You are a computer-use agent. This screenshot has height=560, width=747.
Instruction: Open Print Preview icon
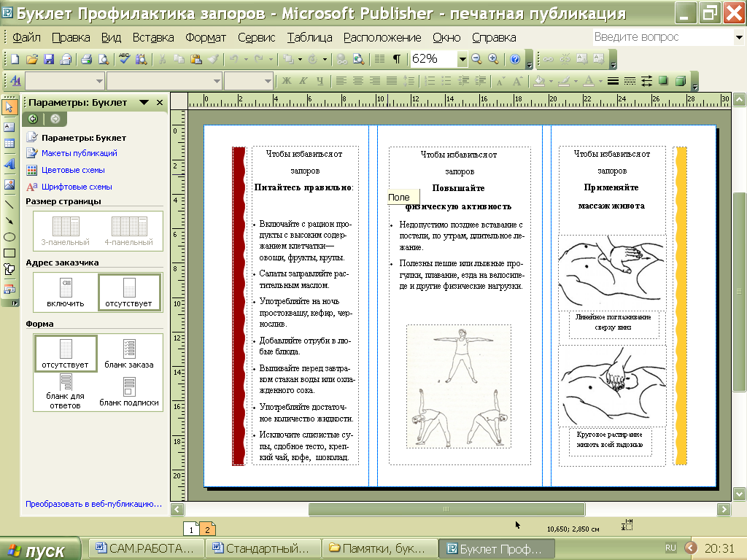(x=103, y=59)
